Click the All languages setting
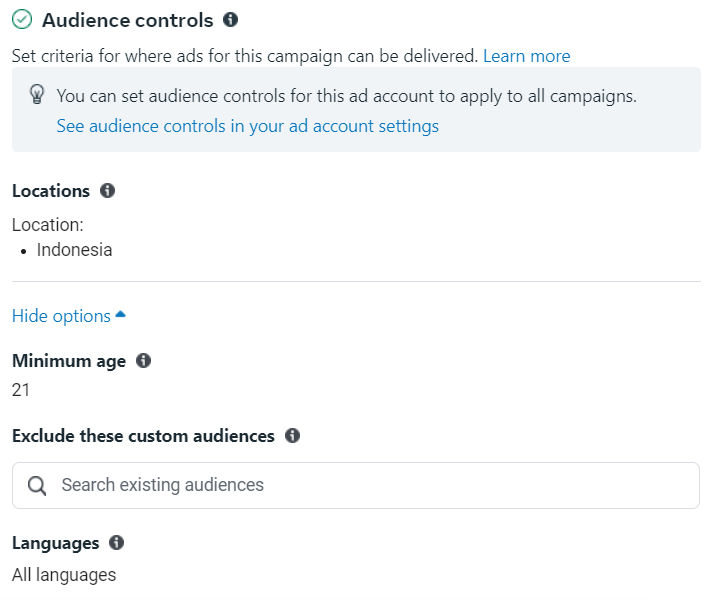Viewport: 709px width, 600px height. tap(64, 575)
